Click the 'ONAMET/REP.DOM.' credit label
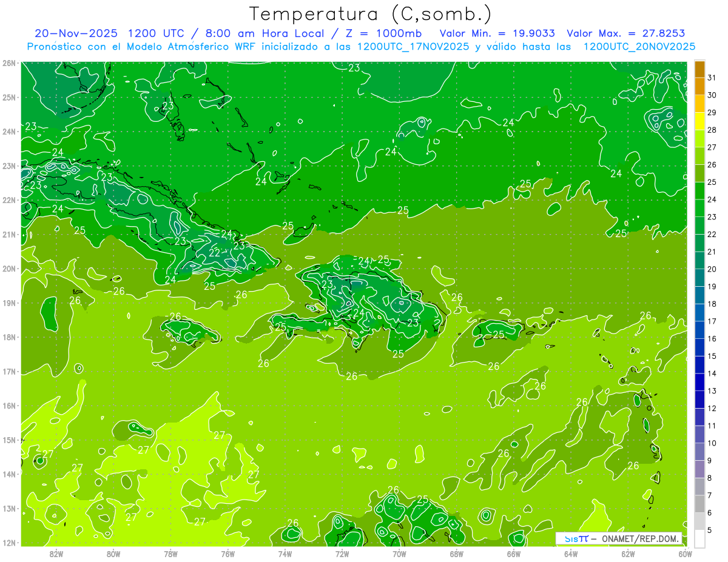 (640, 539)
